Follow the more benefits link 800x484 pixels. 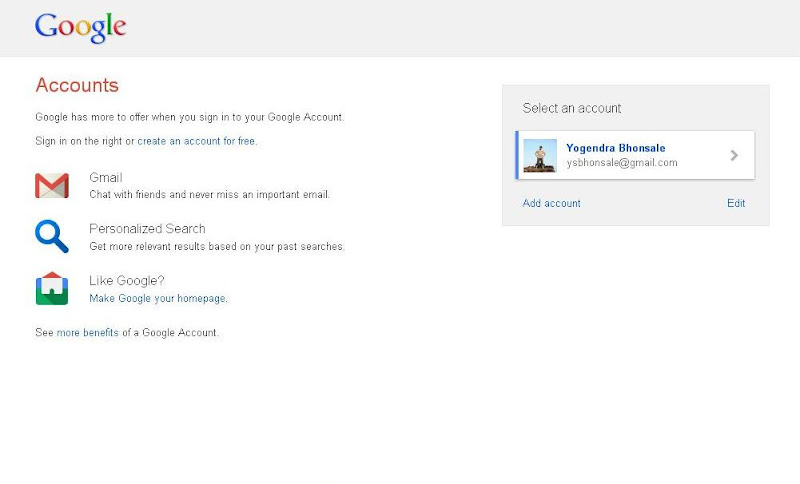tap(87, 333)
